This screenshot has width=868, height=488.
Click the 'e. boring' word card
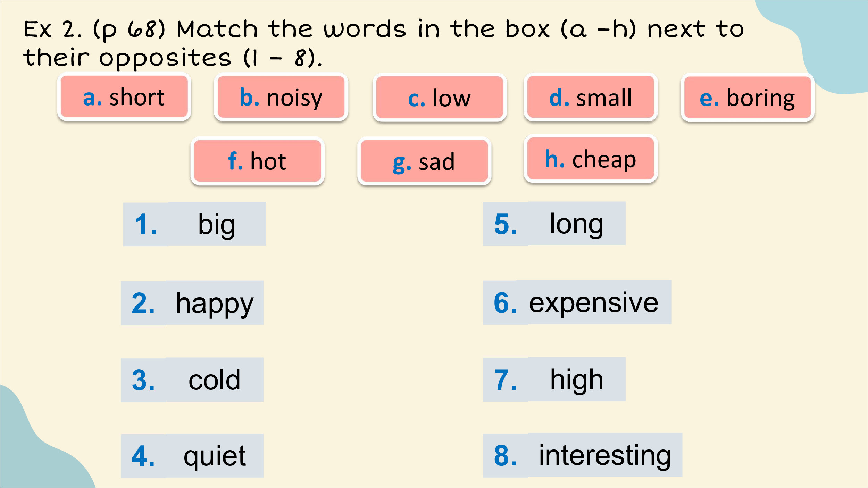pos(747,98)
